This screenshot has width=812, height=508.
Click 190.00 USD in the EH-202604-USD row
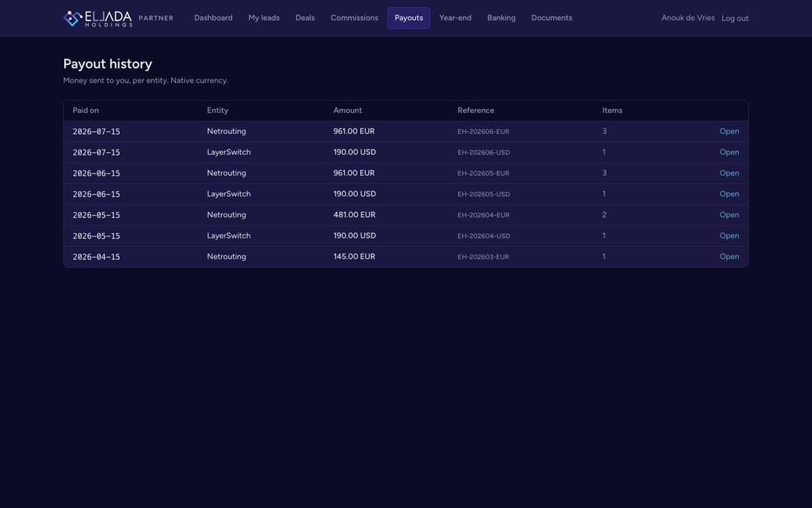pos(355,236)
